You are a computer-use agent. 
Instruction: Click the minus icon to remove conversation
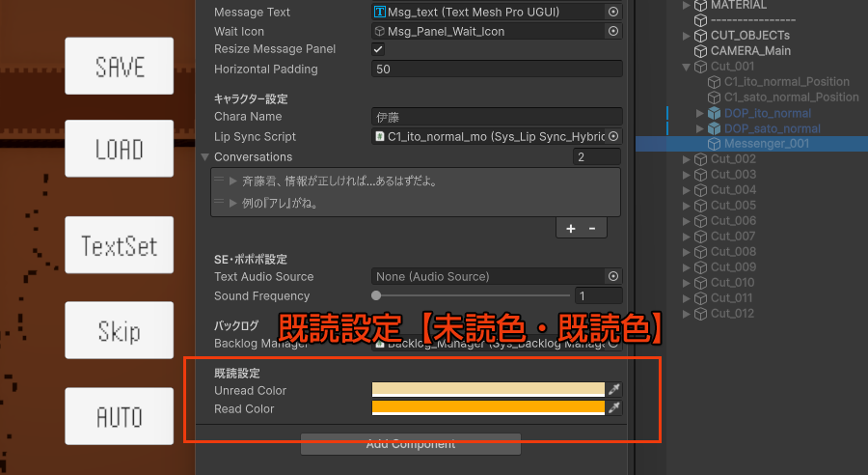pyautogui.click(x=591, y=229)
